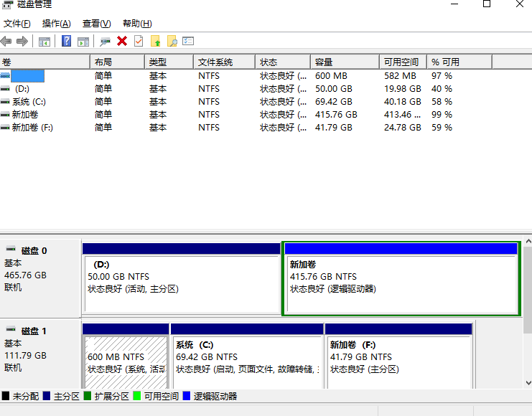Screen dimensions: 532x416
Task: Click the drive icon beside (D:) in the list
Action: coord(5,89)
